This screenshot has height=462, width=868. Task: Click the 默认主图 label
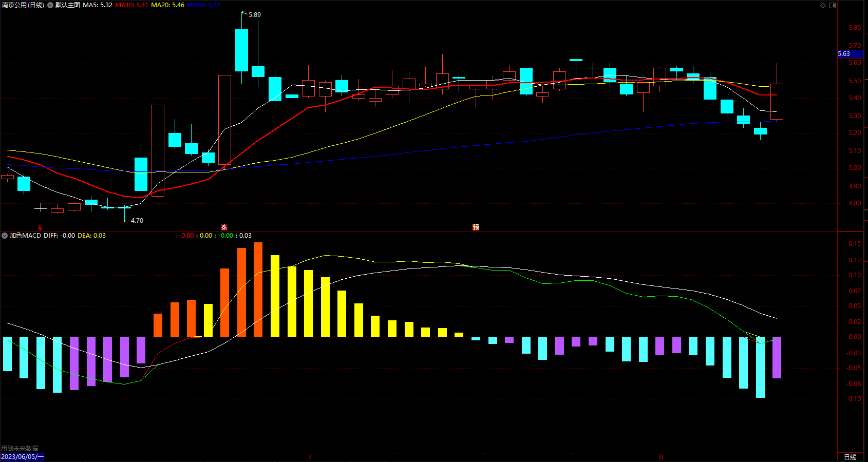[x=68, y=5]
